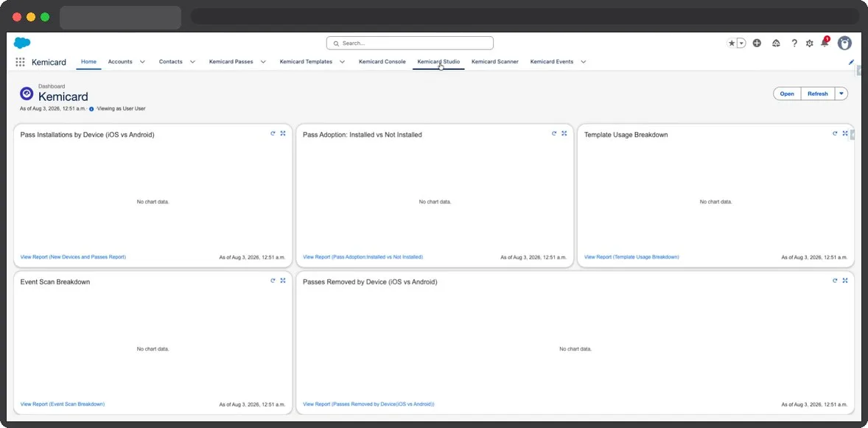Viewport: 868px width, 428px height.
Task: Expand the favorites list dropdown arrow
Action: (741, 43)
